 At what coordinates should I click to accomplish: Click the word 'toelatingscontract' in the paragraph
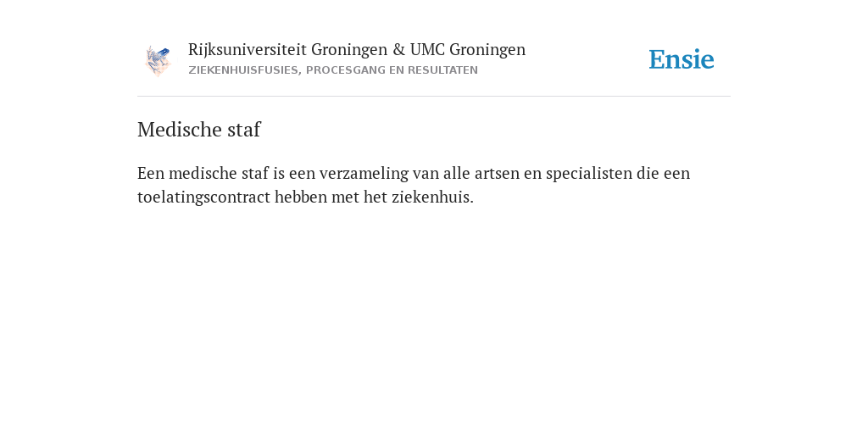point(203,197)
